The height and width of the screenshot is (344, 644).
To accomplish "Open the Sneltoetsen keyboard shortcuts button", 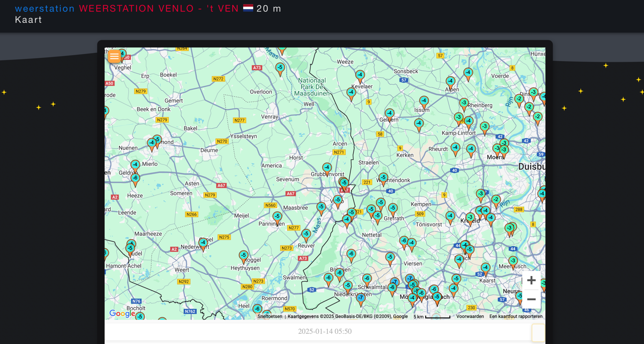I will pyautogui.click(x=270, y=316).
